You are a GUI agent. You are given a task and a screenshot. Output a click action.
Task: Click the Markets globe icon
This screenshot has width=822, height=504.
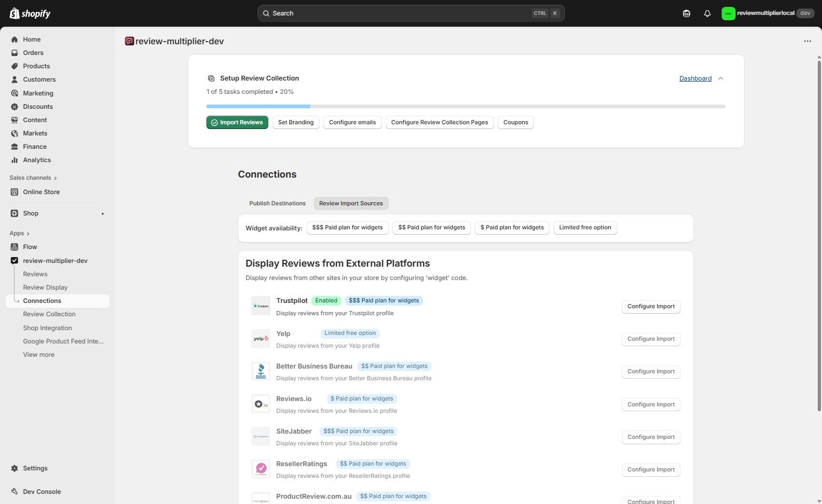(14, 133)
